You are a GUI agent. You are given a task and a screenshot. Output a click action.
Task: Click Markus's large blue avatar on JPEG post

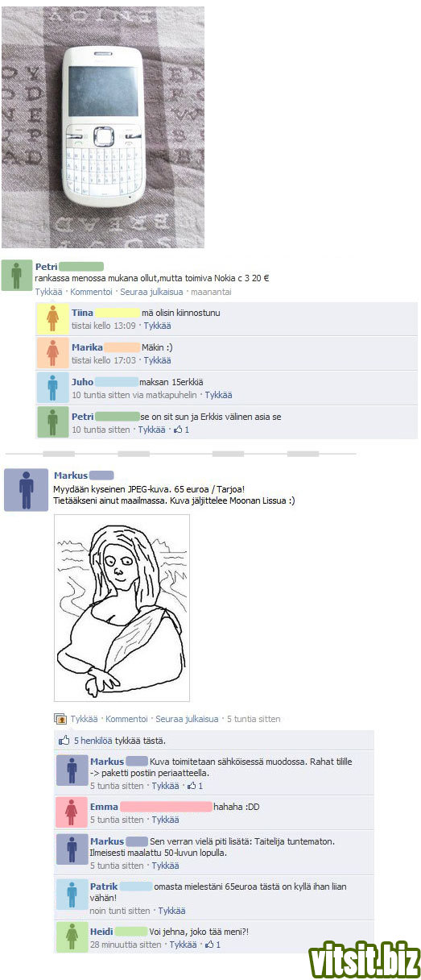[27, 489]
